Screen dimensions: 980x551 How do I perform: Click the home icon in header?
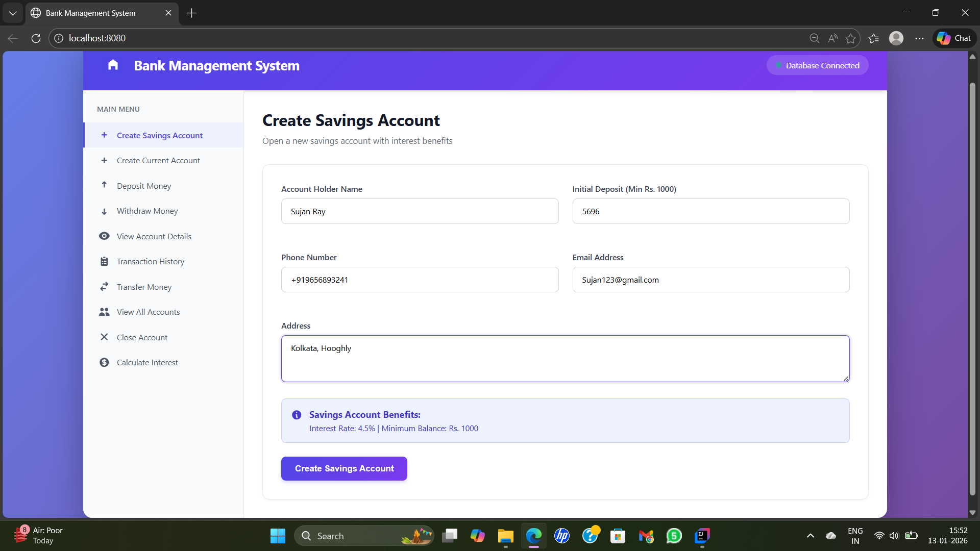113,65
